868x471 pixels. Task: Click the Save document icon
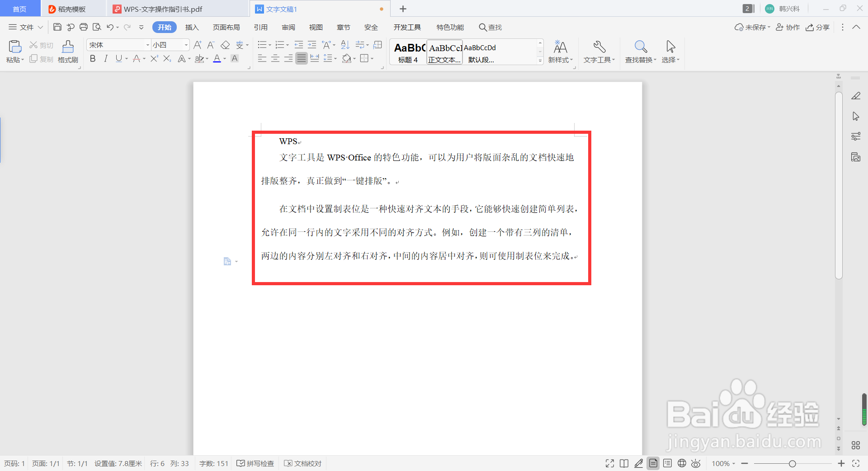[x=57, y=27]
